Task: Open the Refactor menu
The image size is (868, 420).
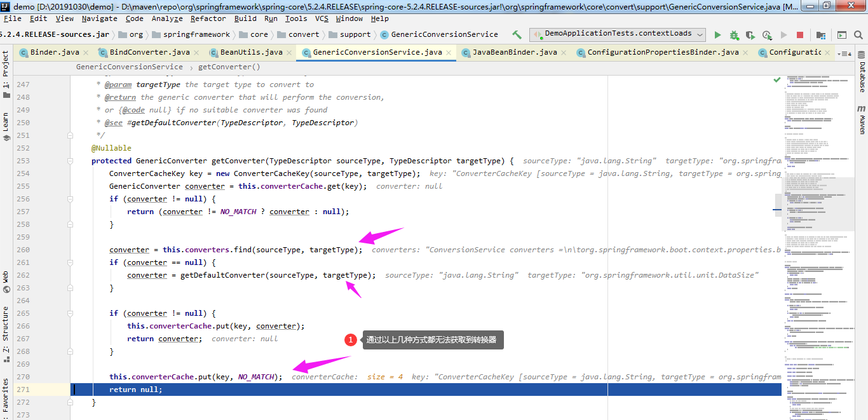Action: [x=208, y=18]
